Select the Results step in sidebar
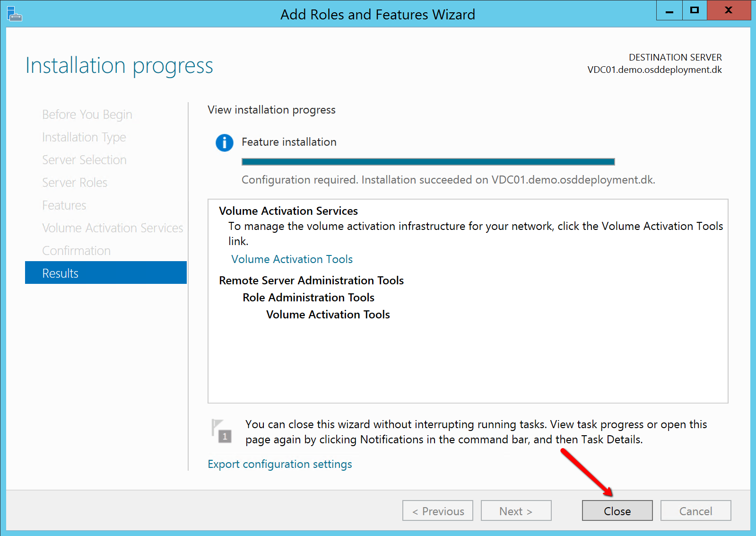The image size is (756, 536). [106, 273]
